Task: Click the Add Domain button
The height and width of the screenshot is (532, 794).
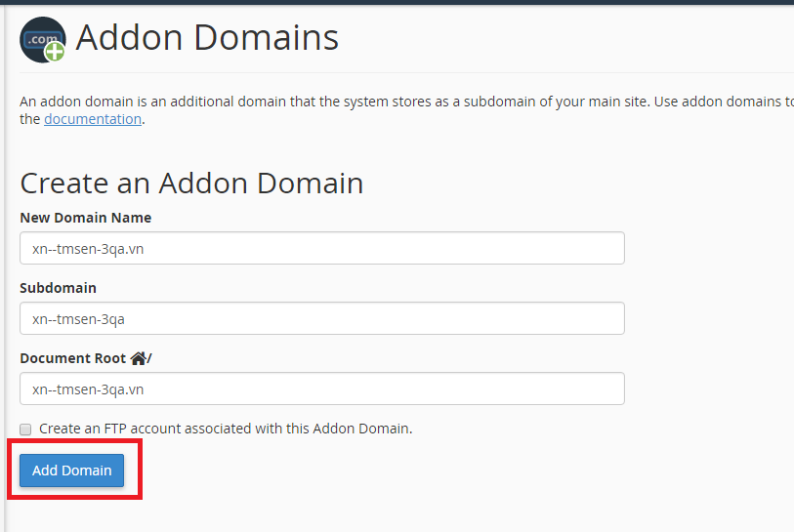Action: (x=72, y=471)
